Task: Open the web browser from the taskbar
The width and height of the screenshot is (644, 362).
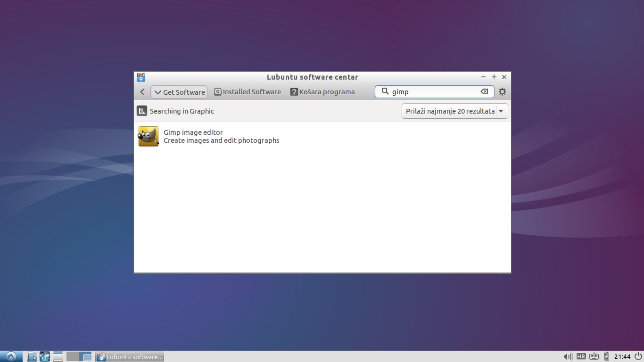Action: [x=45, y=357]
